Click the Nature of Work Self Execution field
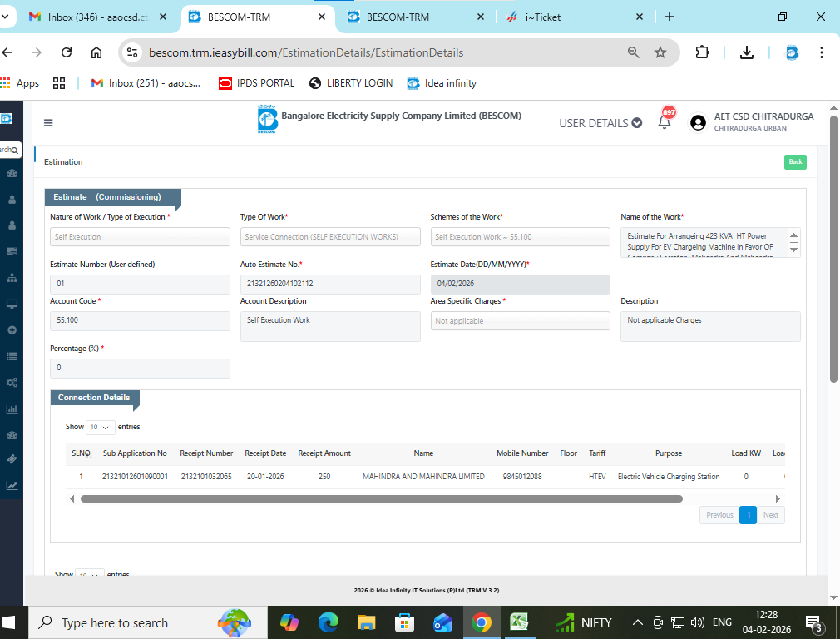The height and width of the screenshot is (639, 840). (140, 237)
